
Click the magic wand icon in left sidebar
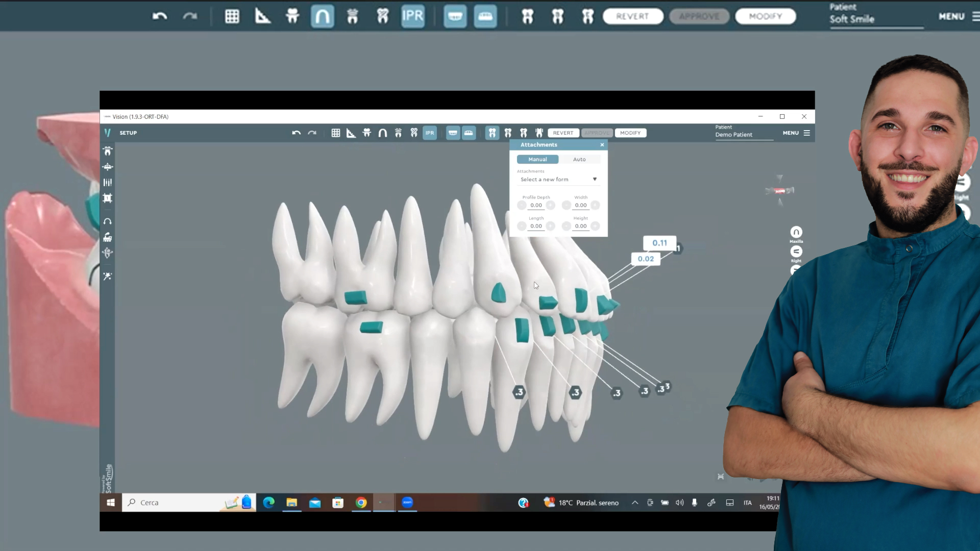pos(108,276)
